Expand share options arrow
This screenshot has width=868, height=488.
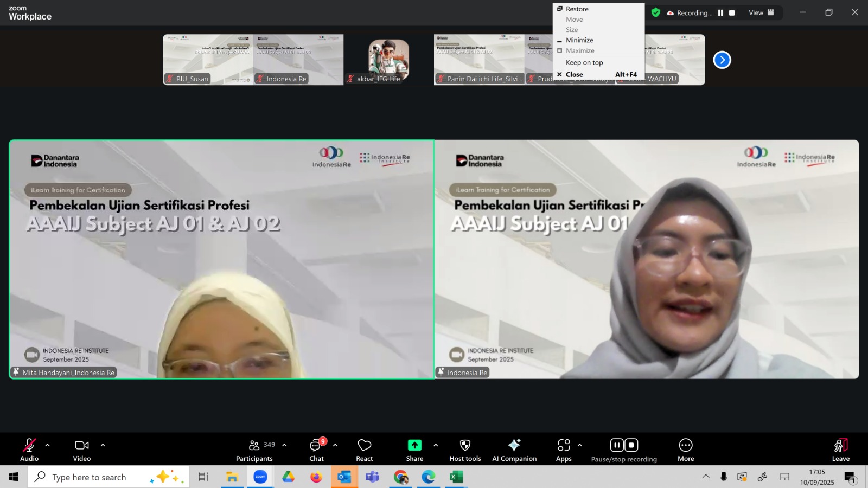(436, 445)
